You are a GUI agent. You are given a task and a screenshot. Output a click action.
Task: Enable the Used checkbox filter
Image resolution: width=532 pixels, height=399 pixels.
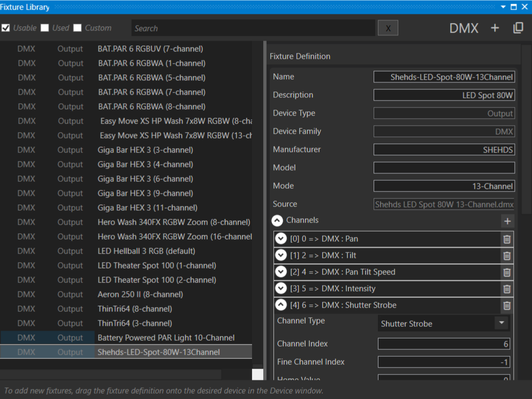point(45,28)
